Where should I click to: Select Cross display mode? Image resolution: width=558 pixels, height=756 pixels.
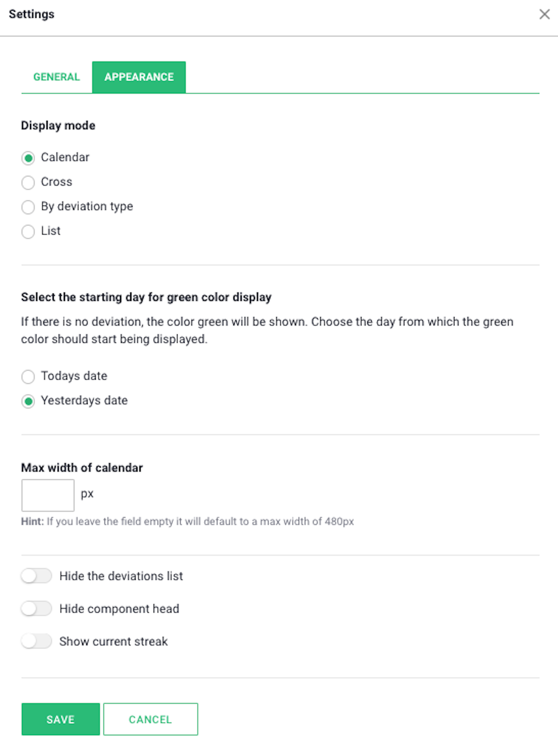click(28, 183)
